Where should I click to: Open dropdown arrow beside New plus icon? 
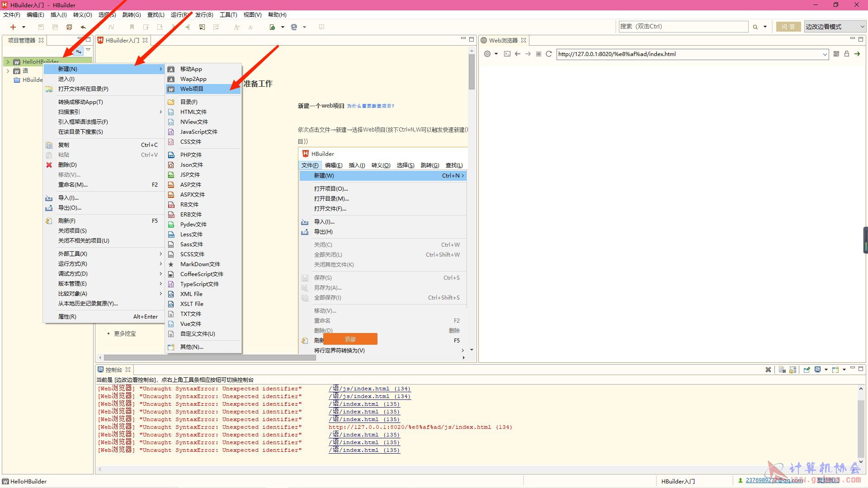pos(24,27)
